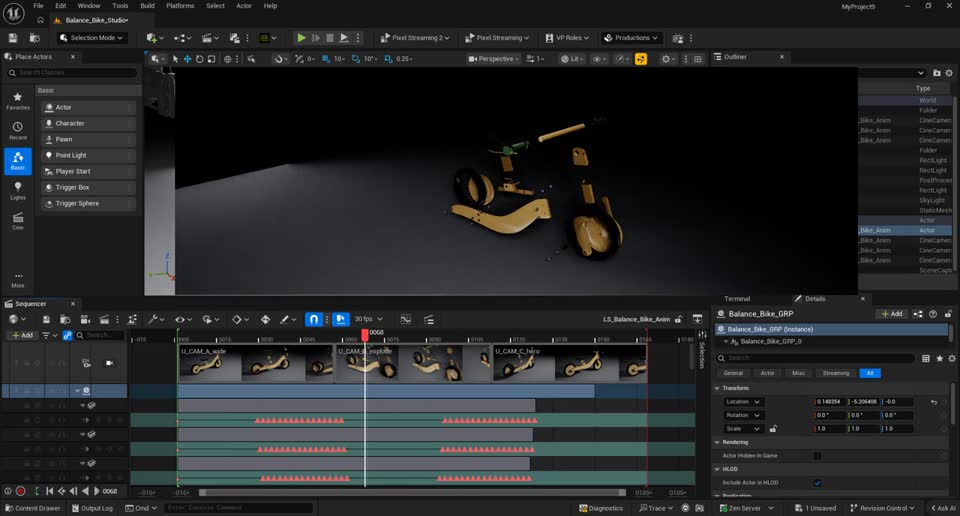Open the Recent category in Place Actors
This screenshot has width=960, height=516.
point(18,131)
